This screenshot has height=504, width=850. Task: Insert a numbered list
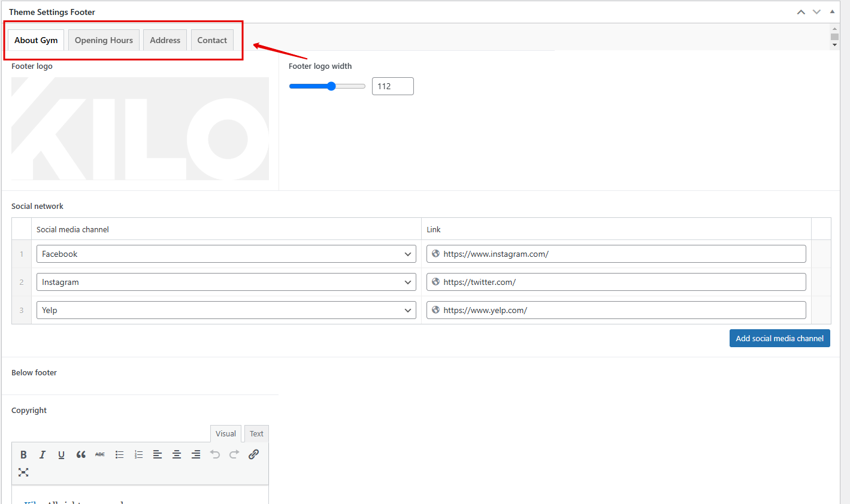tap(138, 455)
